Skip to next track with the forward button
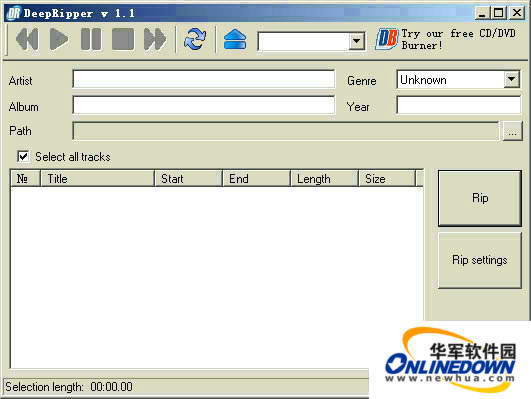 155,39
